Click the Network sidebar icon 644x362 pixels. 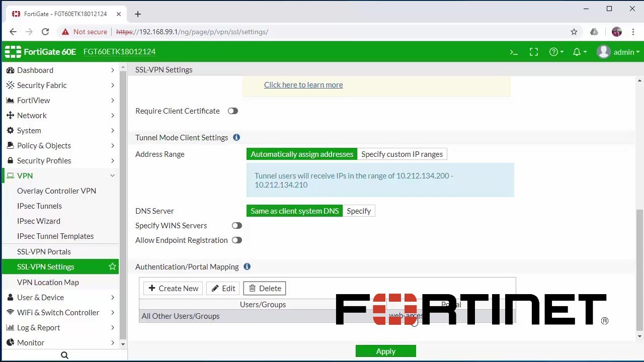pyautogui.click(x=10, y=116)
